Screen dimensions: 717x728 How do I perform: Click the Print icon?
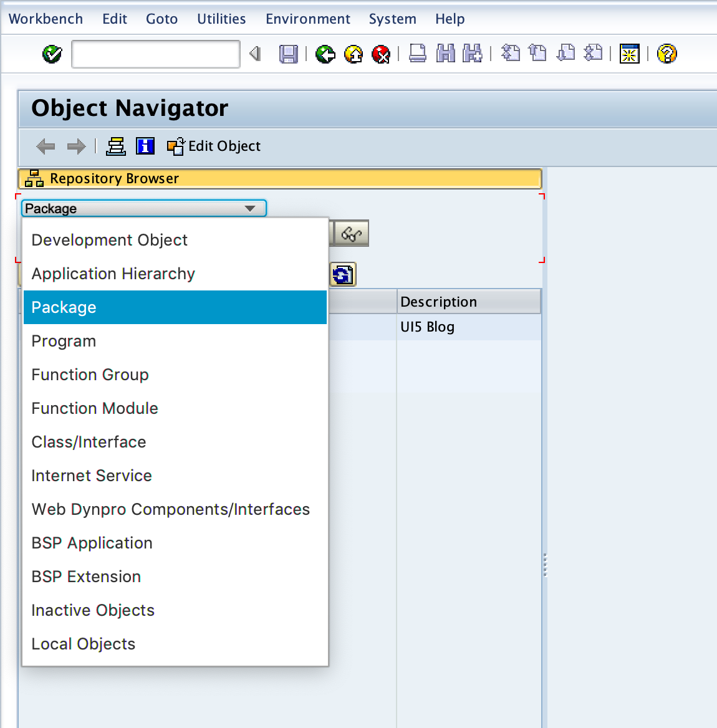tap(417, 54)
